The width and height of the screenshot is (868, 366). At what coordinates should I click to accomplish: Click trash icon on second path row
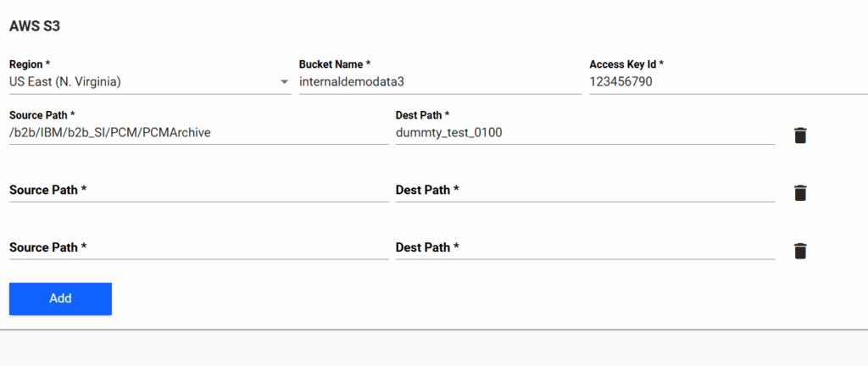point(800,193)
